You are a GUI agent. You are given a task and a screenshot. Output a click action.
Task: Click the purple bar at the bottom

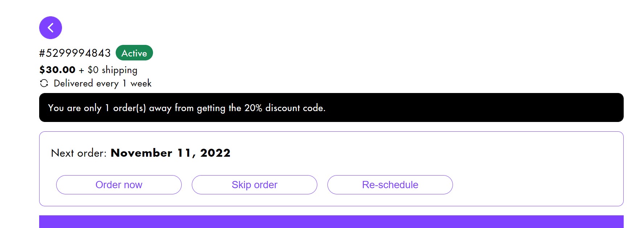pyautogui.click(x=331, y=221)
